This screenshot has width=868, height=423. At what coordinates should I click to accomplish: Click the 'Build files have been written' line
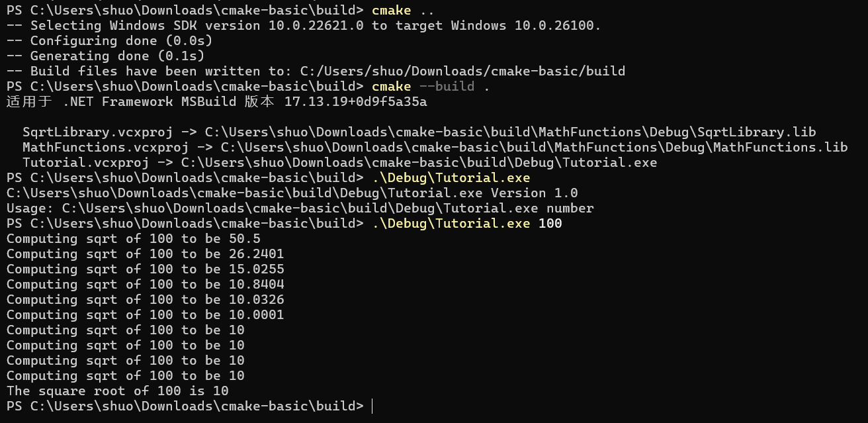316,71
